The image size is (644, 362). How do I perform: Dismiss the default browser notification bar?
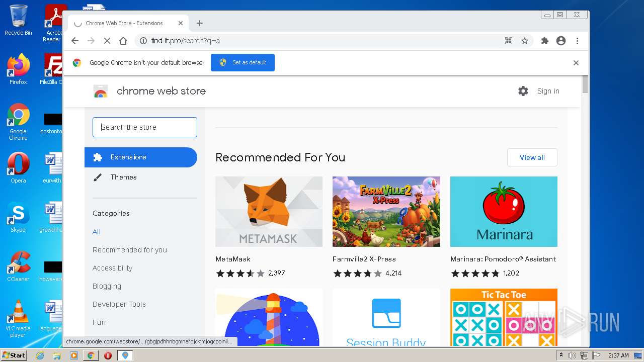(x=576, y=63)
